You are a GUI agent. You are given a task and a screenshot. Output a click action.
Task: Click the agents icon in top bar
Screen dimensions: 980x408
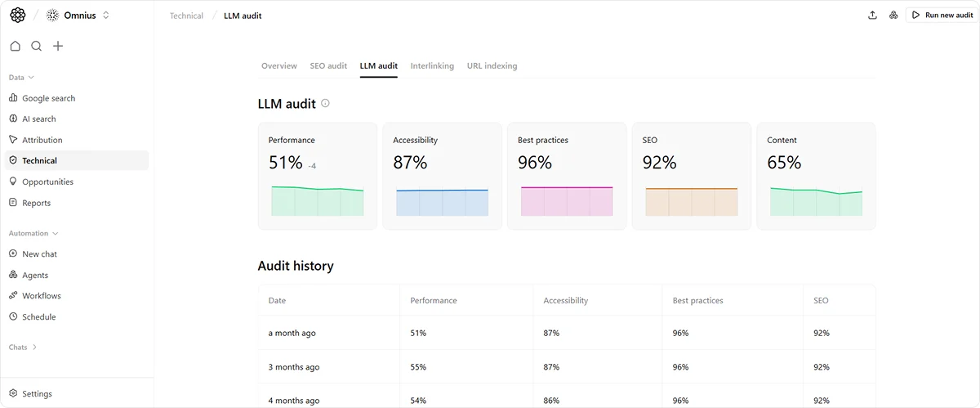[893, 15]
